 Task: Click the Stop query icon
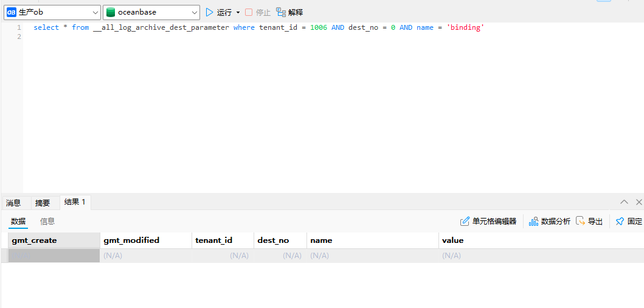coord(249,12)
